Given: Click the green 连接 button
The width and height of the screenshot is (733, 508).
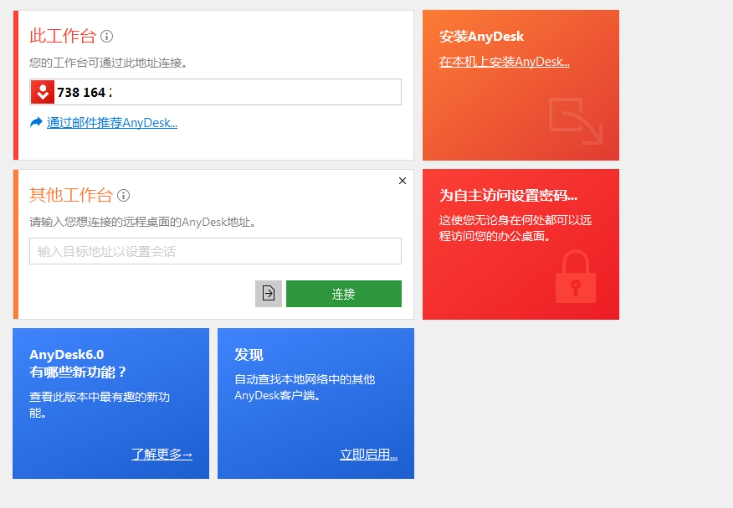Looking at the screenshot, I should [344, 293].
